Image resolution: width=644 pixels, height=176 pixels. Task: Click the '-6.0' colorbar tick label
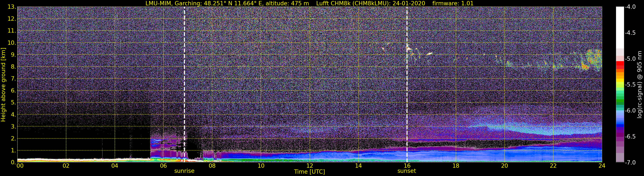[630, 111]
